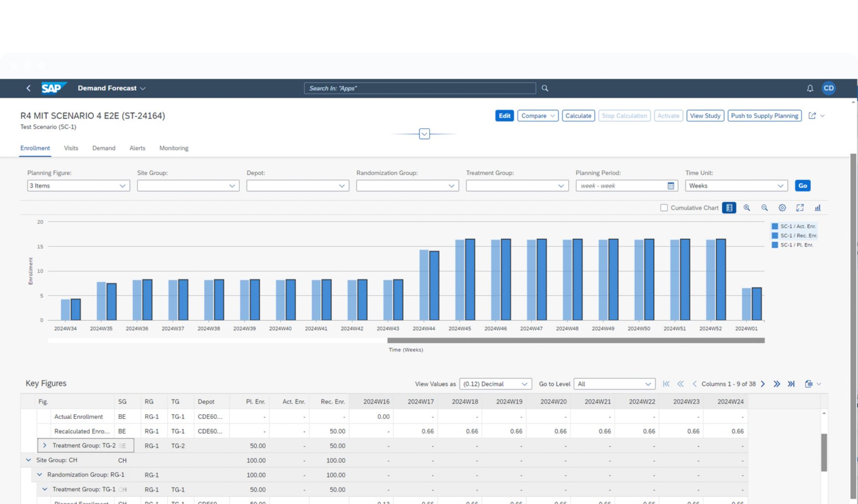Jump to last columns page icon

pyautogui.click(x=791, y=384)
